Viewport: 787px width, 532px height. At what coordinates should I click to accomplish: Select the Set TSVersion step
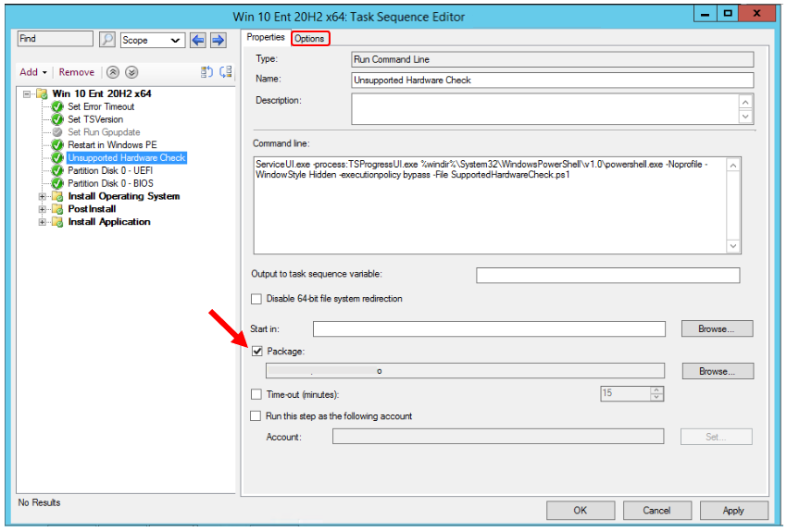pyautogui.click(x=95, y=119)
